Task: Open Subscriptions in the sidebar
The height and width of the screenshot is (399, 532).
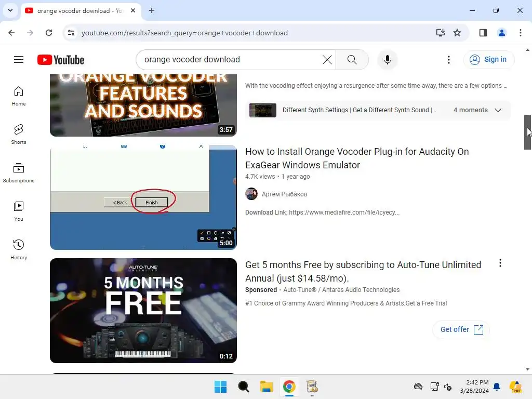Action: [19, 172]
